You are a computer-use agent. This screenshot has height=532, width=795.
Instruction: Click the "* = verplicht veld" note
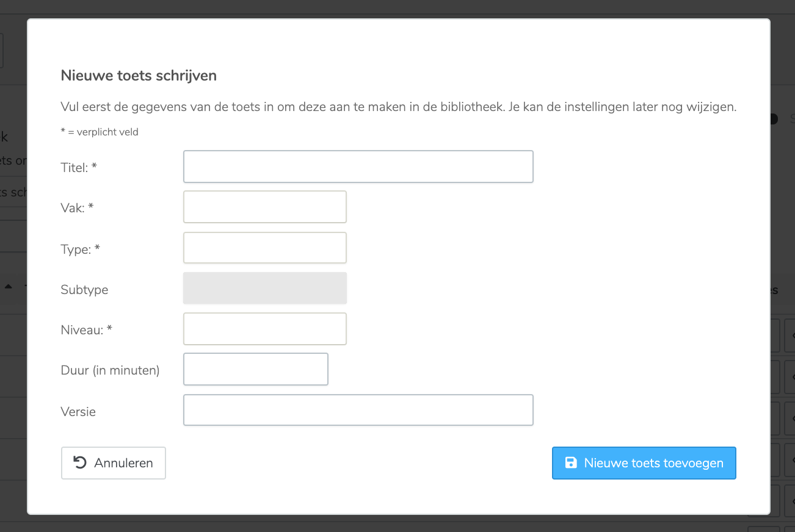[100, 132]
